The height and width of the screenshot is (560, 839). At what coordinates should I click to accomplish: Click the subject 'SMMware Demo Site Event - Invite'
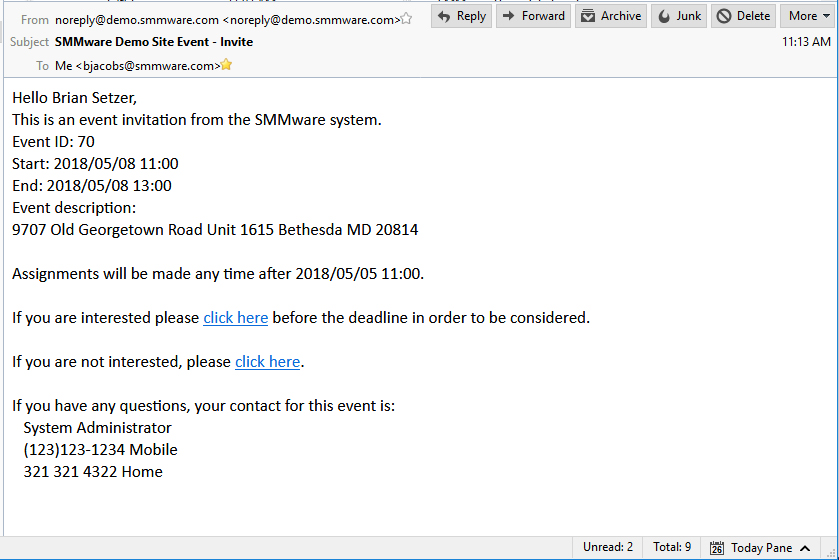click(x=154, y=42)
